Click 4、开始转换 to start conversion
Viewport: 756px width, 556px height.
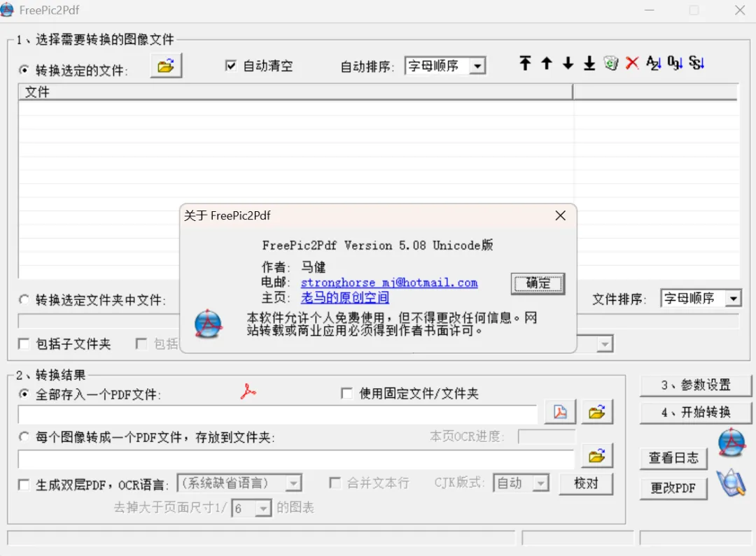coord(696,413)
